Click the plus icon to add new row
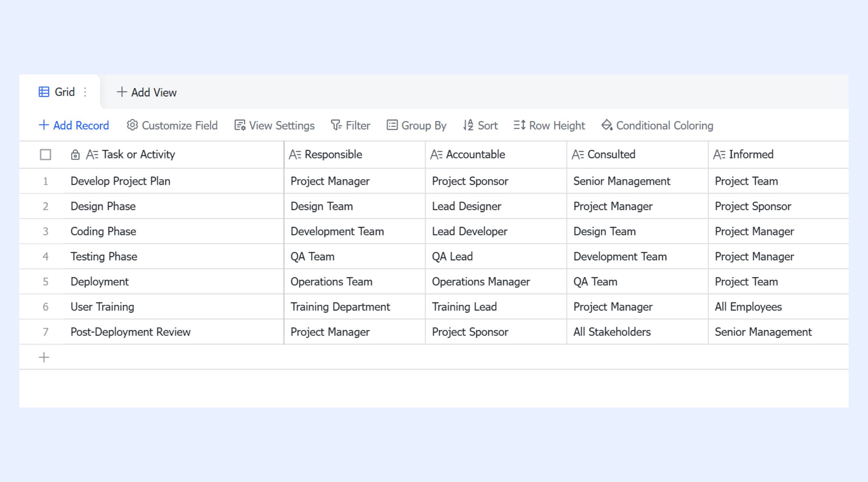Viewport: 868px width, 482px height. [44, 357]
